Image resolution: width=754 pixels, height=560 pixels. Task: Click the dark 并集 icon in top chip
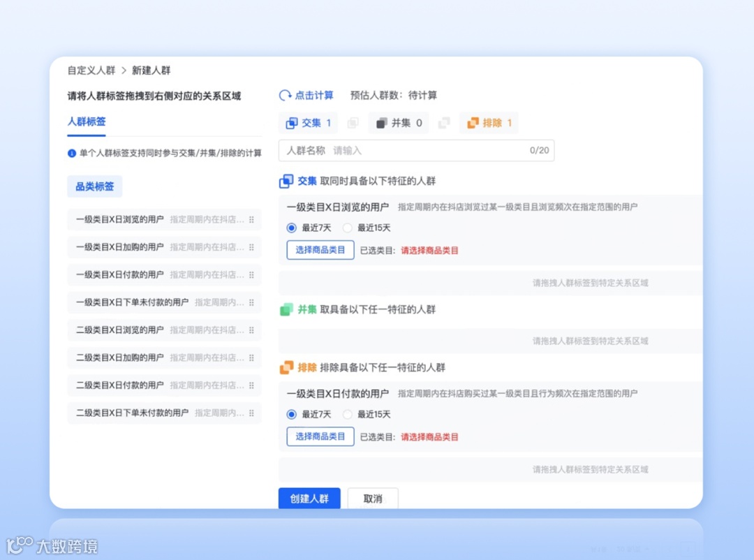pos(381,123)
